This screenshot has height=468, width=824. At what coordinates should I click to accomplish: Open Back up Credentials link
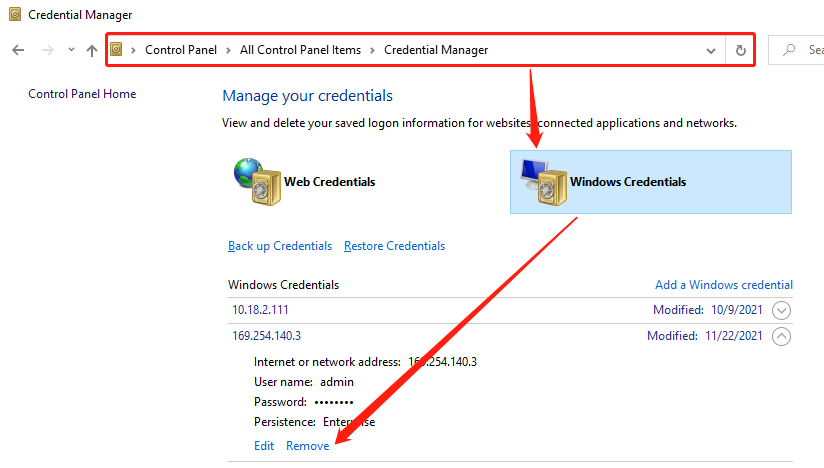click(280, 246)
